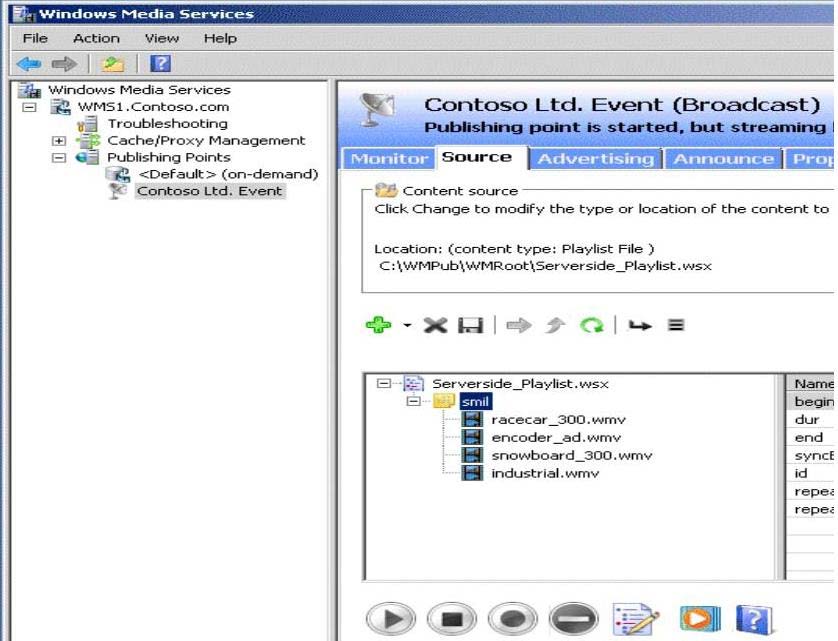838x641 pixels.
Task: Click the grey up-arrow playlist icon
Action: pos(555,325)
